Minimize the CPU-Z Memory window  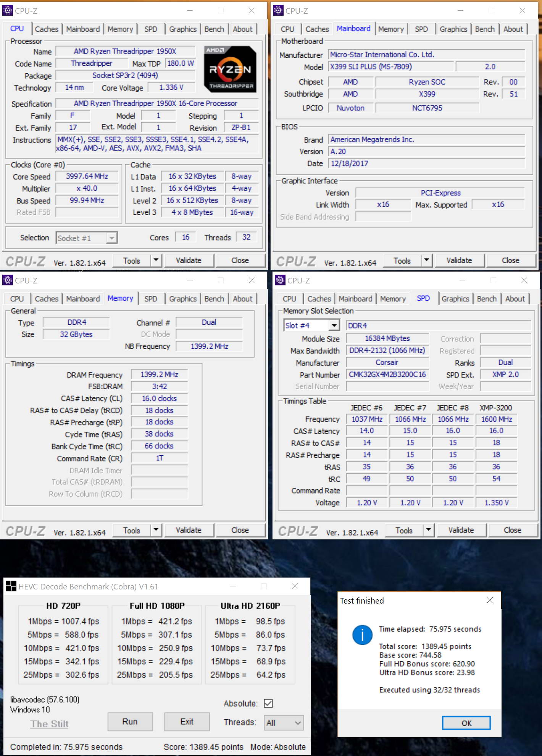tap(190, 280)
